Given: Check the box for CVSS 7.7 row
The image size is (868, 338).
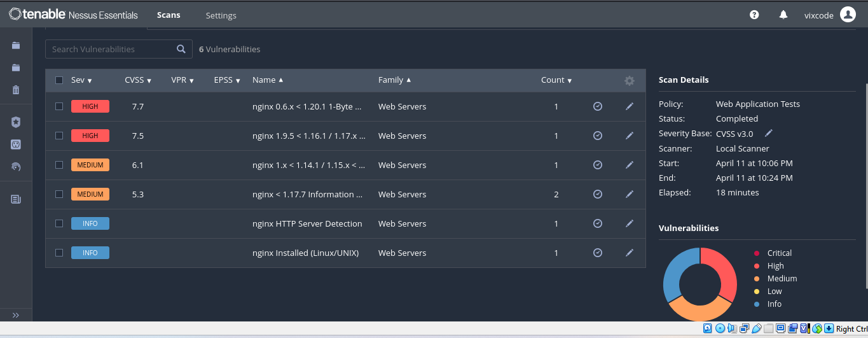Looking at the screenshot, I should (59, 106).
